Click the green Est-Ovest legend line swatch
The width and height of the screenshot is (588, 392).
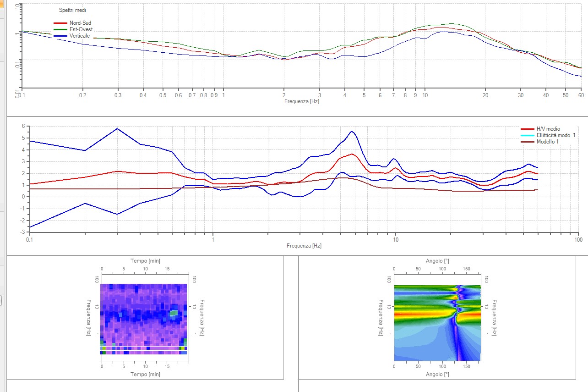60,29
